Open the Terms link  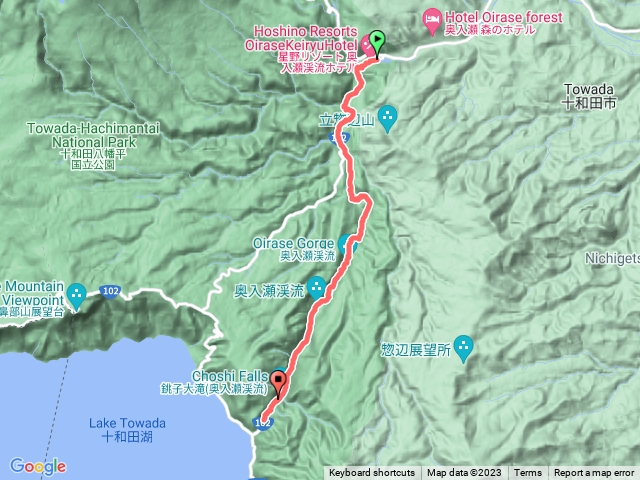point(527,473)
